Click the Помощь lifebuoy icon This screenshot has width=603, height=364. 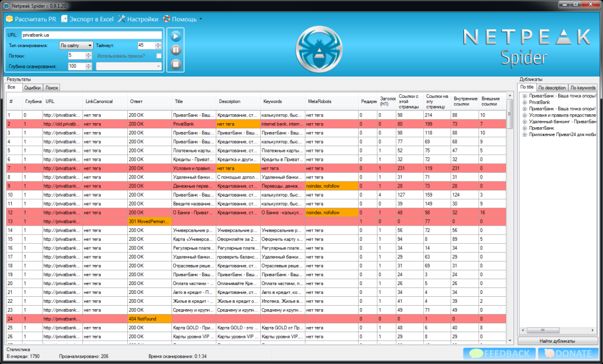click(x=167, y=19)
